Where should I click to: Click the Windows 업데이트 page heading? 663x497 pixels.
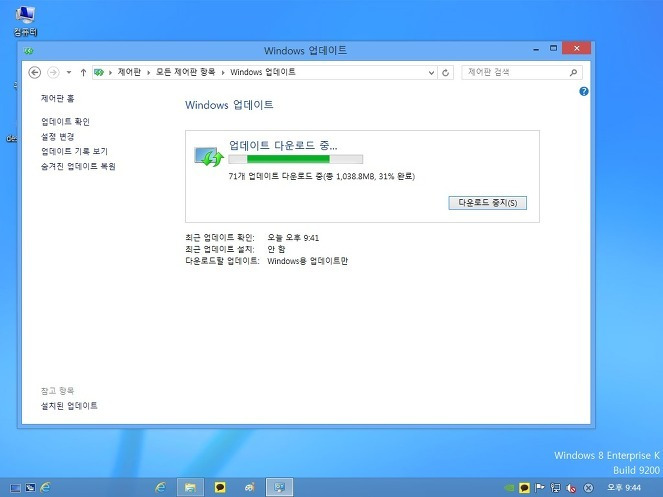click(x=229, y=105)
